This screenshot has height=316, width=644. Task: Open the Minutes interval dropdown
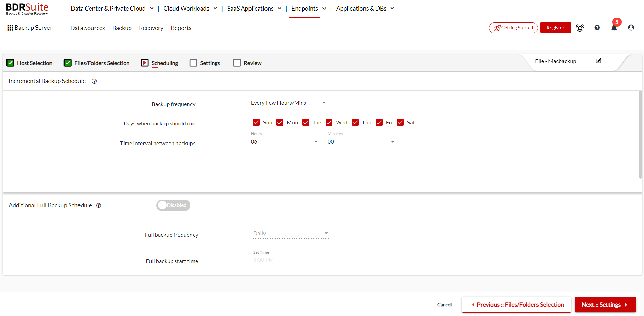tap(362, 142)
